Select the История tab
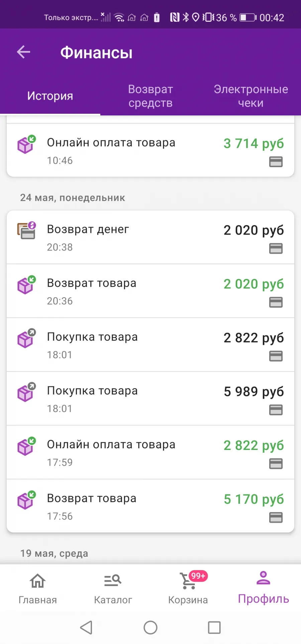Screen dimensions: 301x644 click(x=50, y=96)
